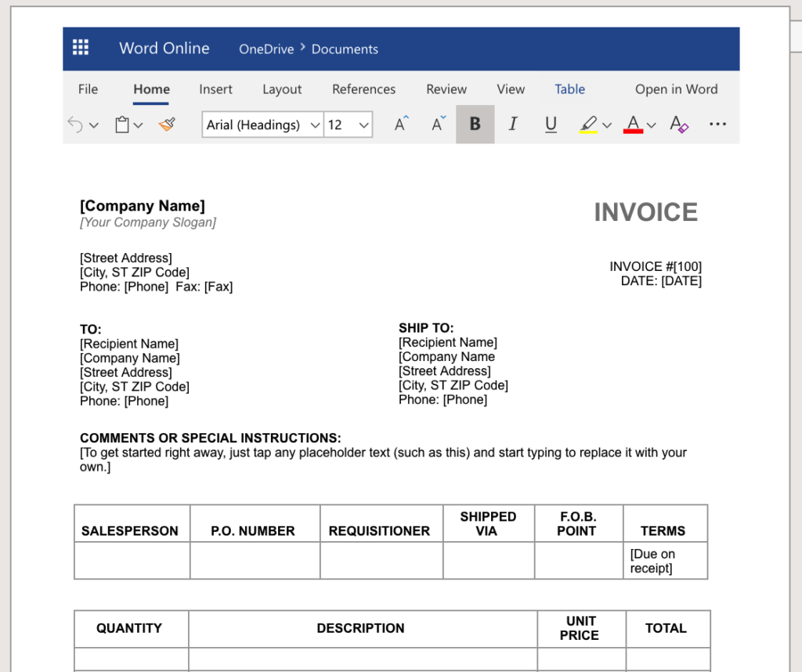The height and width of the screenshot is (672, 802).
Task: Apply the red font color swatch
Action: 633,125
